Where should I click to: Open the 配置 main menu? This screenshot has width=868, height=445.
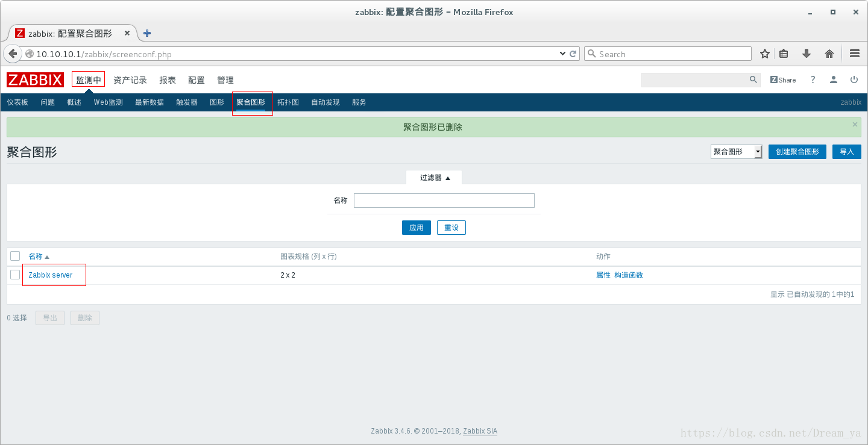point(197,79)
